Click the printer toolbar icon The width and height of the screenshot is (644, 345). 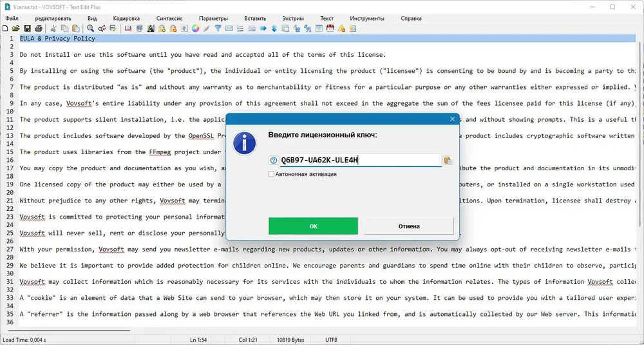[x=39, y=28]
